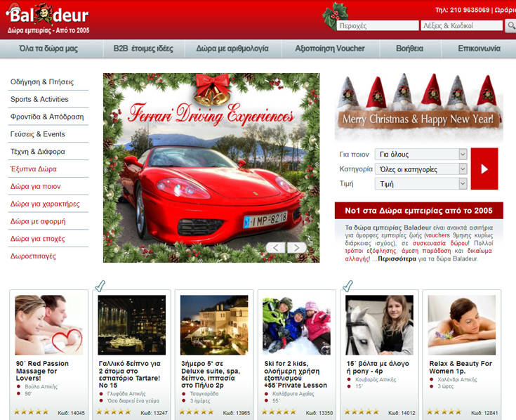Viewport: 516px width, 420px height.
Task: Open 'Δώρα για ποιον' sidebar link
Action: (x=36, y=186)
